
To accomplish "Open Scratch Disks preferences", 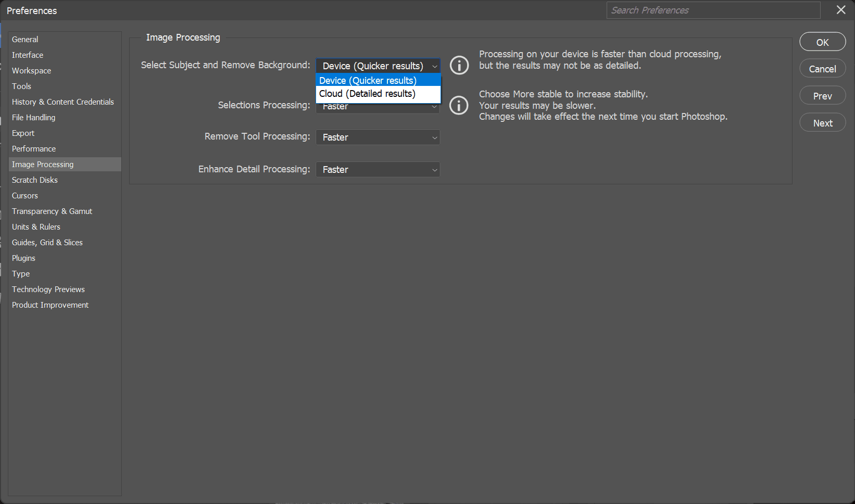I will 35,180.
